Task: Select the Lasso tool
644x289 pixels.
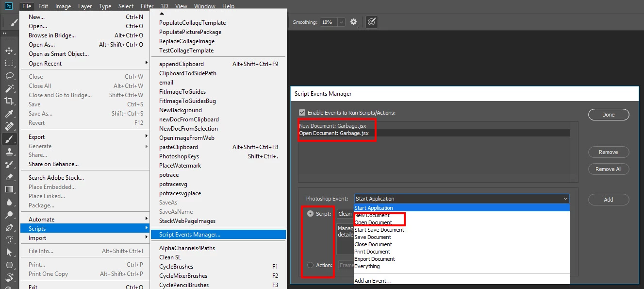Action: click(x=9, y=76)
